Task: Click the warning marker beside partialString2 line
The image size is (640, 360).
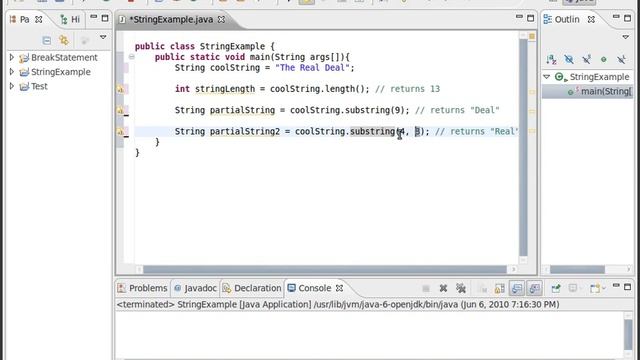Action: pyautogui.click(x=121, y=131)
